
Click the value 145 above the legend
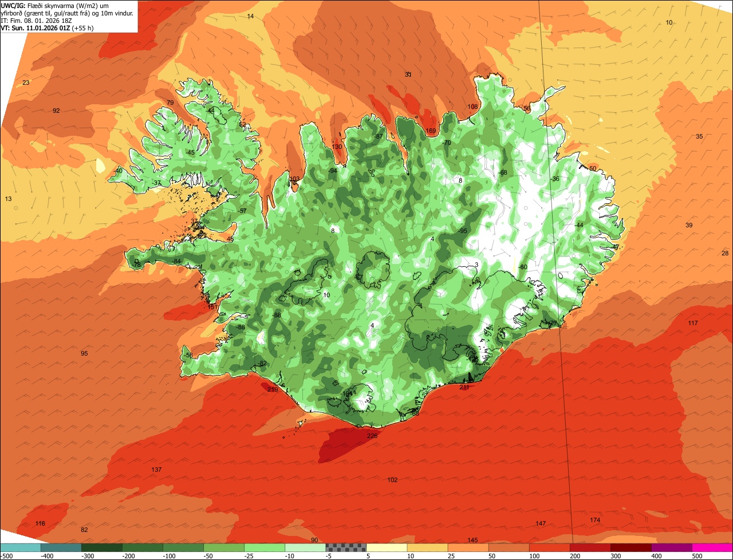click(472, 540)
